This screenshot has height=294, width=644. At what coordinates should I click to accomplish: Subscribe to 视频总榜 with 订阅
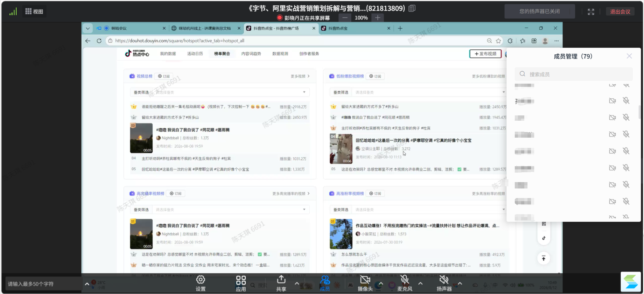(164, 76)
